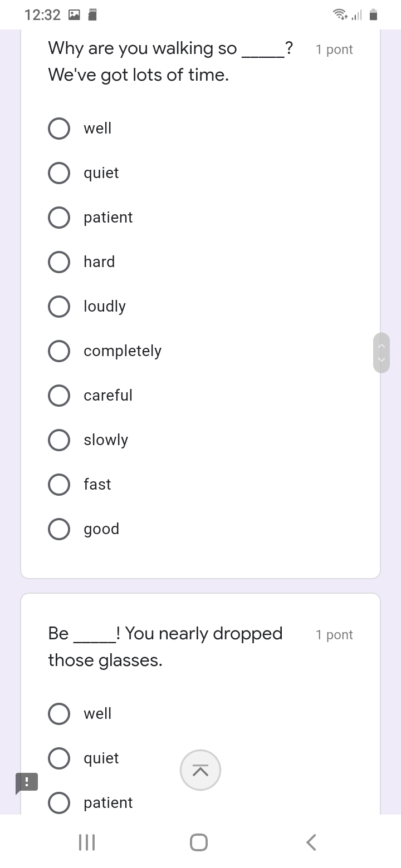Tap the battery status icon

coord(374,15)
